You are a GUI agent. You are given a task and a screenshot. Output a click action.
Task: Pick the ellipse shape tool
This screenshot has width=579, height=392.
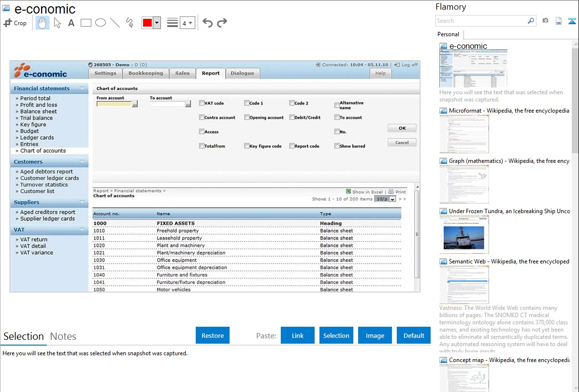(x=101, y=23)
